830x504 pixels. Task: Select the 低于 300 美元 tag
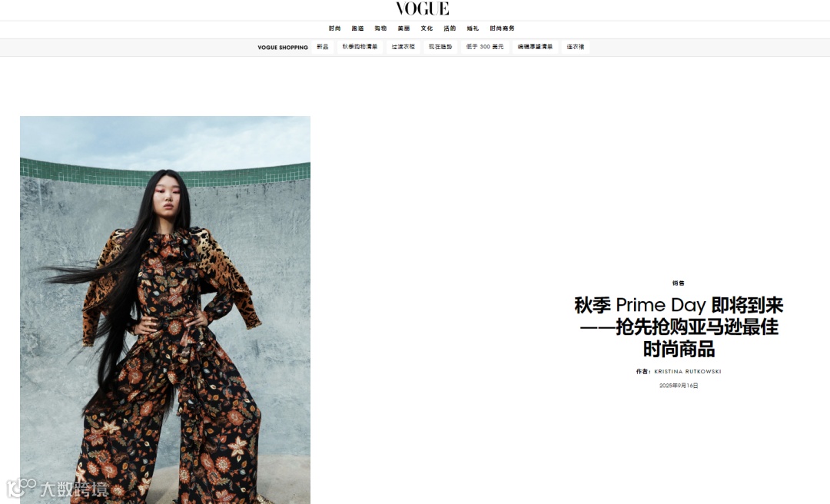pyautogui.click(x=485, y=47)
